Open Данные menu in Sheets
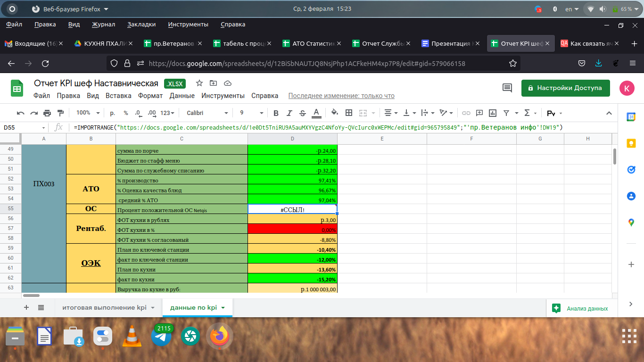The image size is (644, 362). 182,96
